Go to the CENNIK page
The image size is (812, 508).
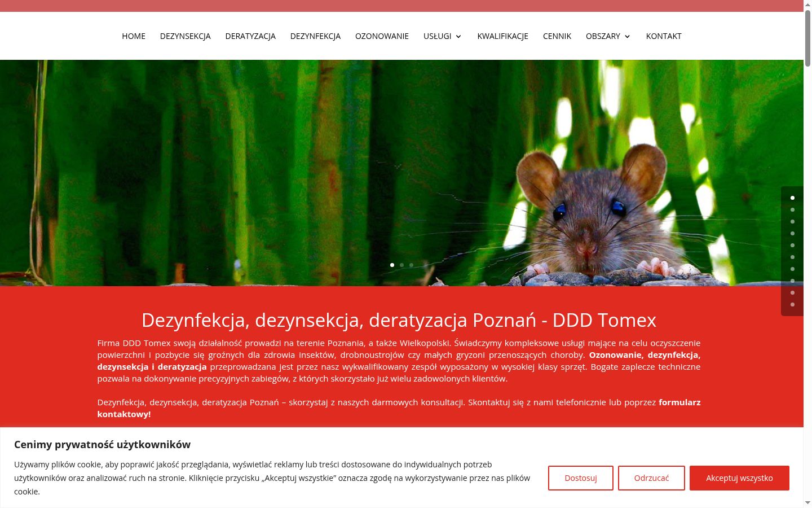557,36
